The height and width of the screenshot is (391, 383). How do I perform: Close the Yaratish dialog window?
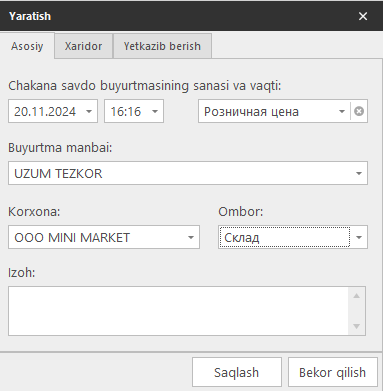point(363,16)
